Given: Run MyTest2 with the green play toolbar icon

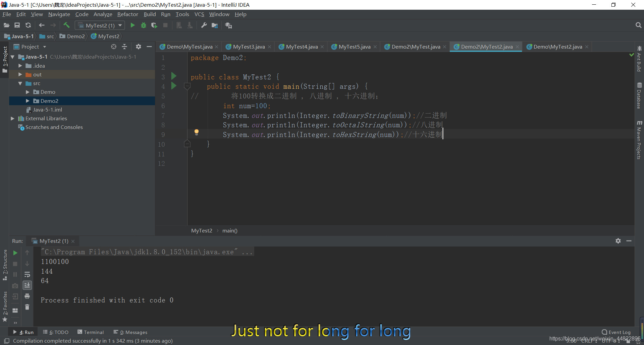Looking at the screenshot, I should 132,25.
